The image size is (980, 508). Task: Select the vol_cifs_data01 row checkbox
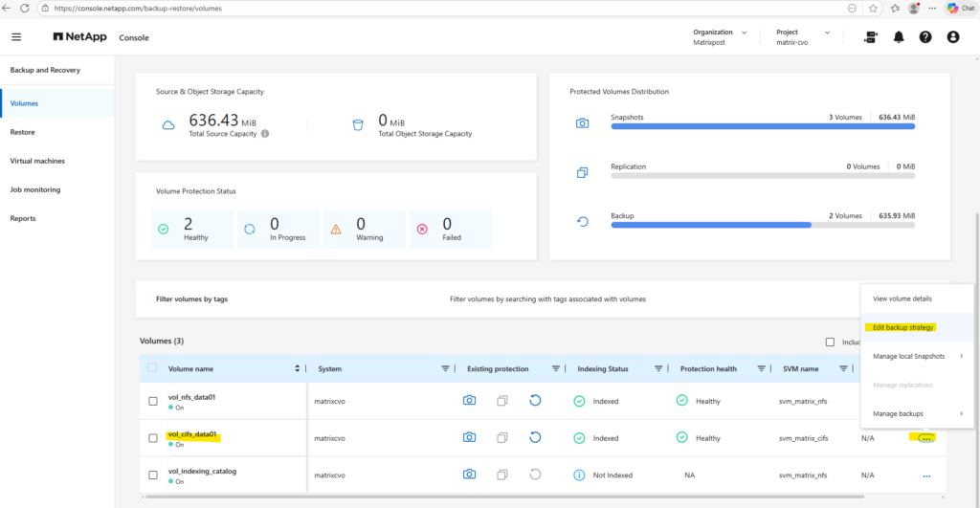click(x=153, y=438)
